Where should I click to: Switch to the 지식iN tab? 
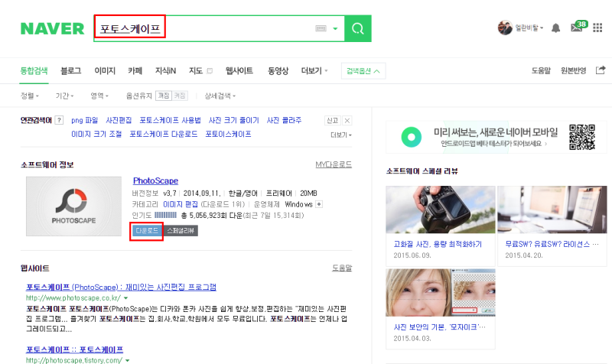(x=165, y=70)
